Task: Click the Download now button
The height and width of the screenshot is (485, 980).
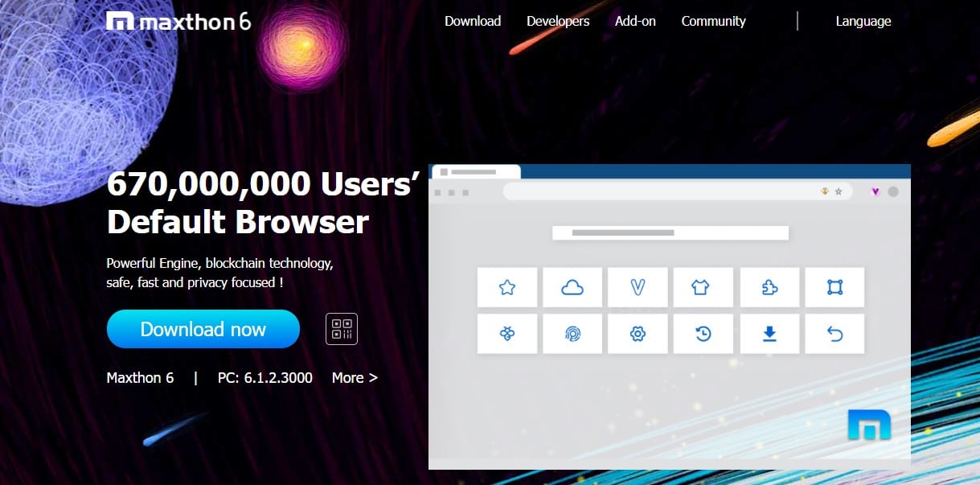Action: point(203,329)
